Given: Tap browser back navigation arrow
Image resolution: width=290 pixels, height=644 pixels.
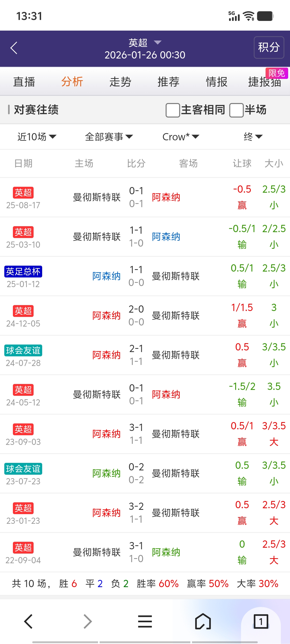Looking at the screenshot, I should point(28,621).
